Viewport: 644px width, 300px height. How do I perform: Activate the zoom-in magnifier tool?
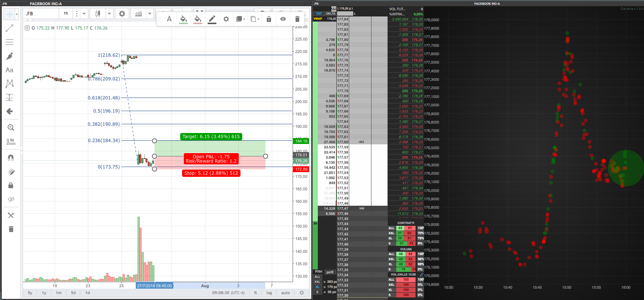pyautogui.click(x=11, y=128)
